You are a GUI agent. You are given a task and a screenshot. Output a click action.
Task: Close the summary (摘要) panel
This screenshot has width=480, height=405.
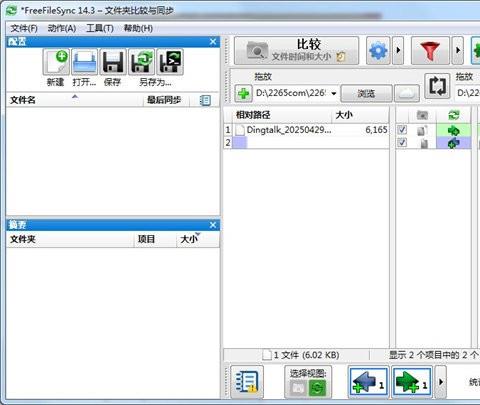[213, 225]
